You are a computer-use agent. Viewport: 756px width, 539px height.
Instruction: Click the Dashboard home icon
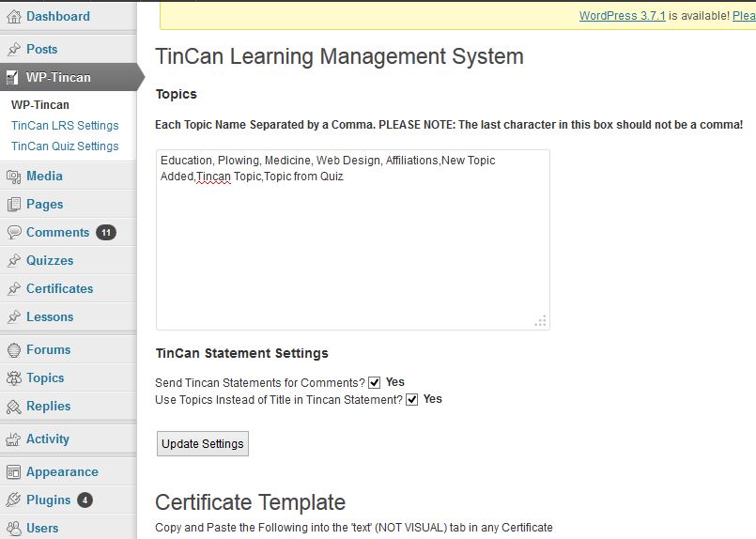14,17
